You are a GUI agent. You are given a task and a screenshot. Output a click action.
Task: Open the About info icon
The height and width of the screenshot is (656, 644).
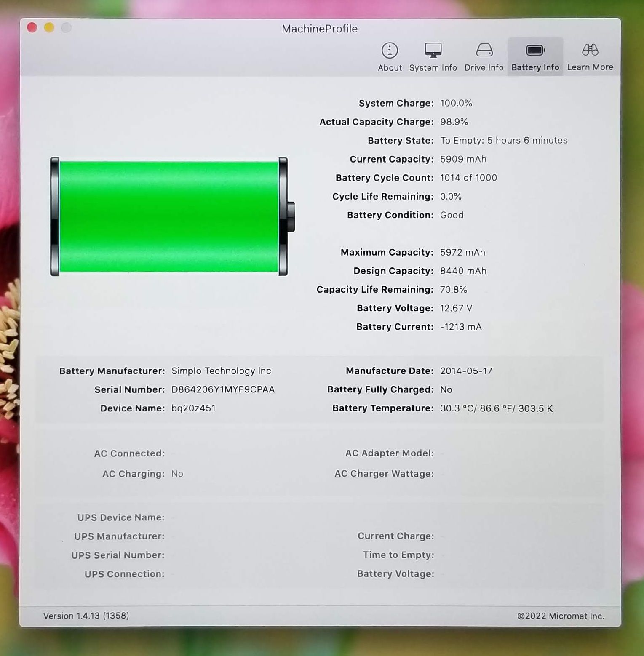[390, 51]
